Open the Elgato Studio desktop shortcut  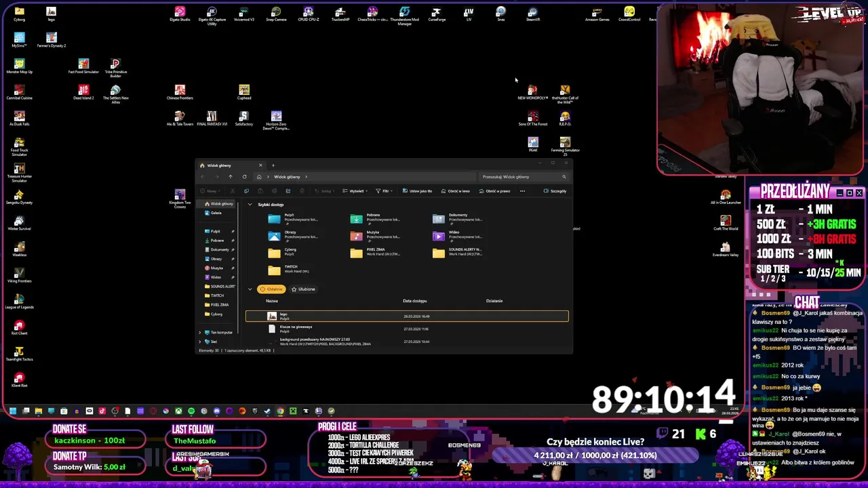pyautogui.click(x=180, y=14)
